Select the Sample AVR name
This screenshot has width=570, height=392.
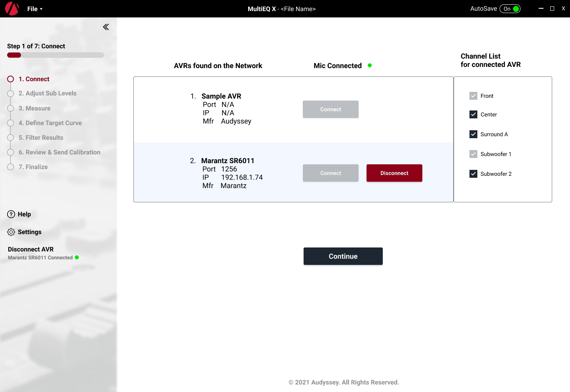coord(221,96)
